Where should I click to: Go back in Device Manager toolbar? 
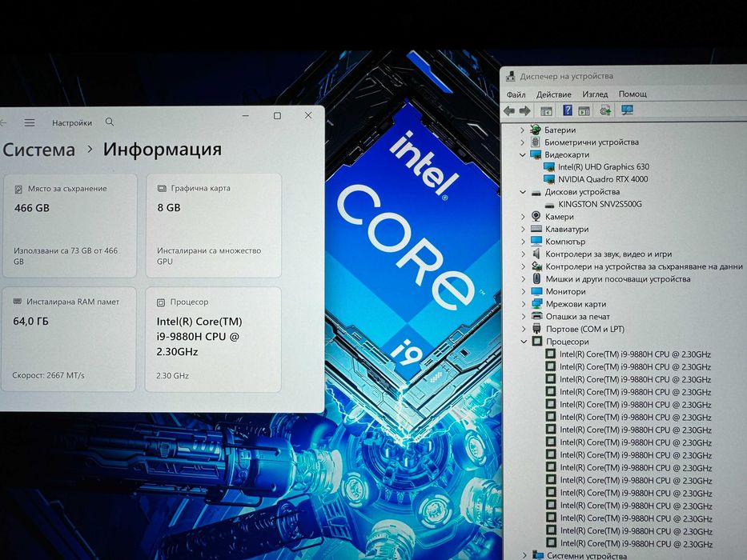tap(508, 111)
